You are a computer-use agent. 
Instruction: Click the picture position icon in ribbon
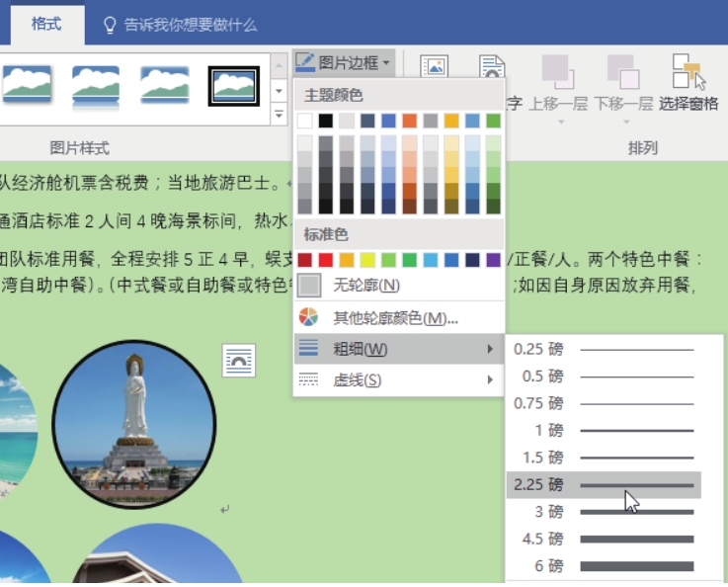tap(434, 66)
